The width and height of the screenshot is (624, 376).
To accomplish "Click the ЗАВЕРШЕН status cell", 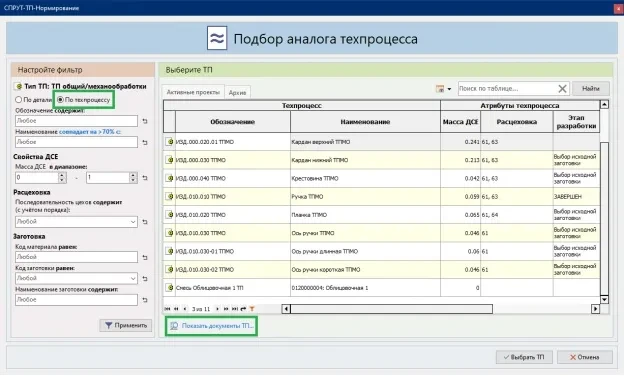I will click(576, 197).
